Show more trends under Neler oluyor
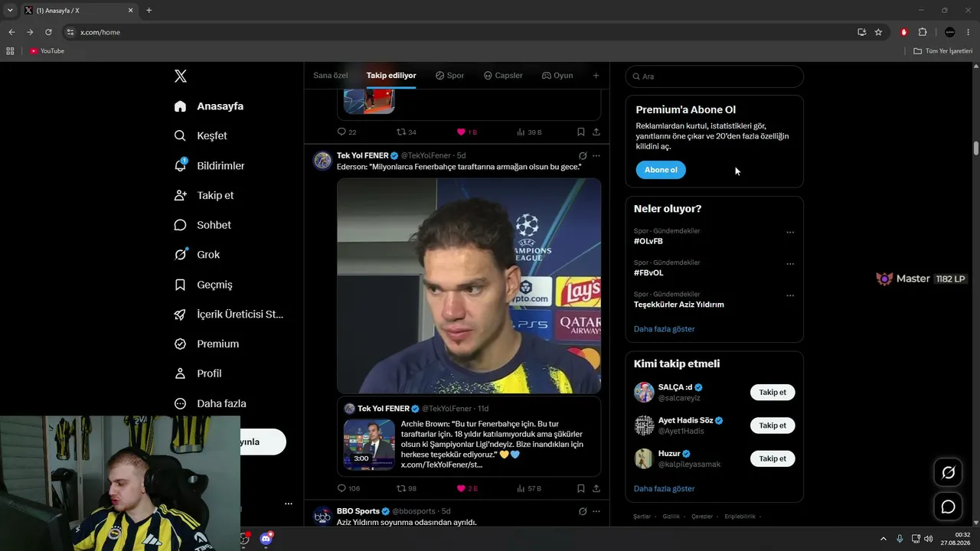The width and height of the screenshot is (980, 551). click(x=665, y=329)
